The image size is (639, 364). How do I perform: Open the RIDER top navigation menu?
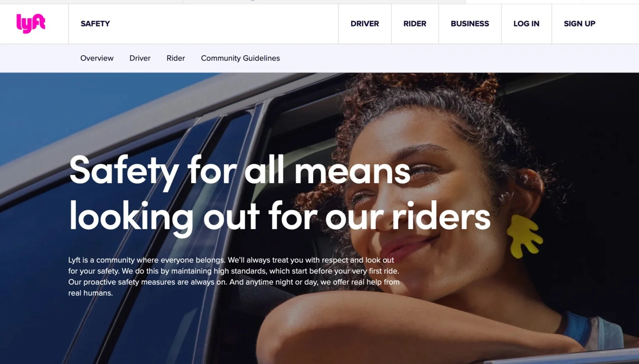415,24
